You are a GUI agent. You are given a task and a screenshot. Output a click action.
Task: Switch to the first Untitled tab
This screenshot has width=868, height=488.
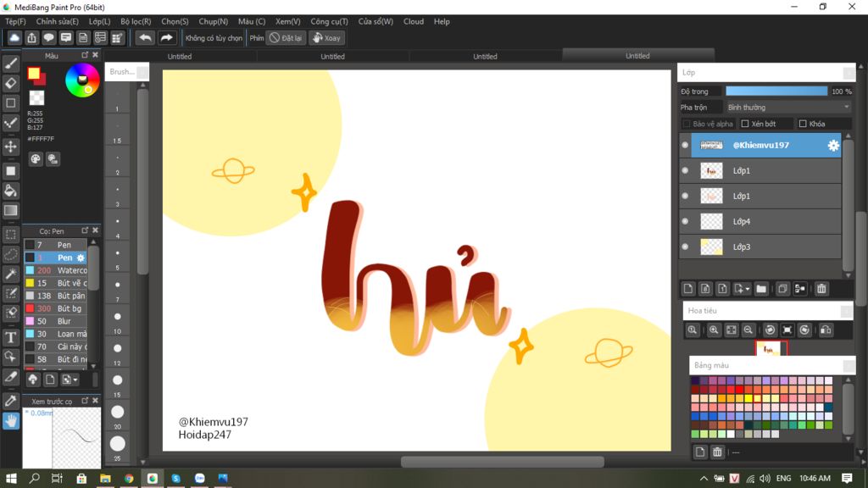pyautogui.click(x=180, y=57)
